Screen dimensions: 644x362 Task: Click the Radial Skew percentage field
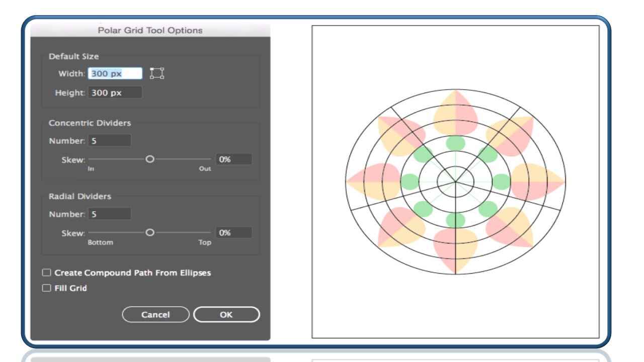click(234, 233)
